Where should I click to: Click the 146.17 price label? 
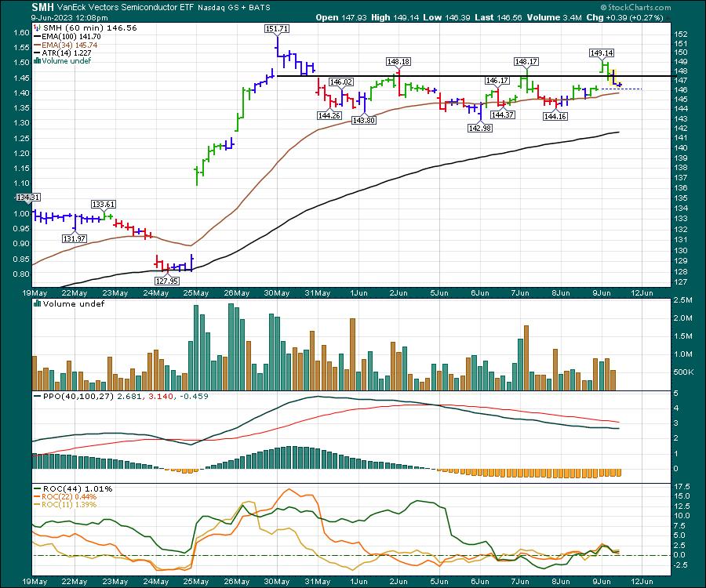[497, 81]
